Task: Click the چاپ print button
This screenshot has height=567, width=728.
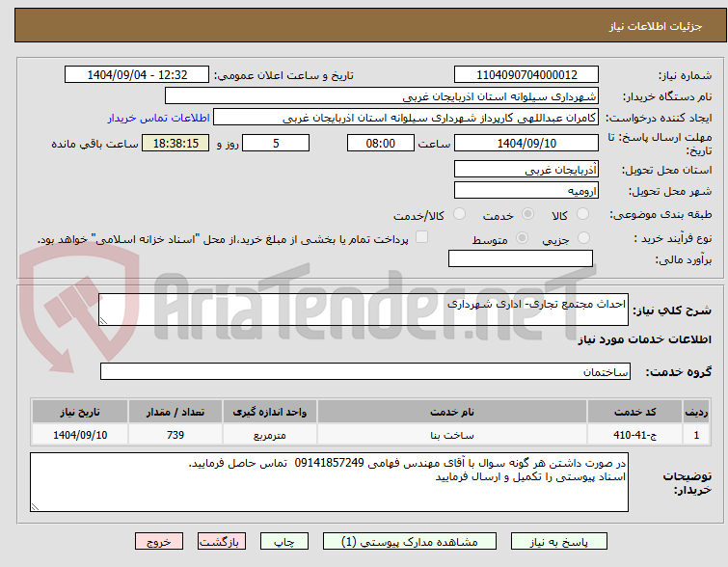Action: pyautogui.click(x=284, y=542)
